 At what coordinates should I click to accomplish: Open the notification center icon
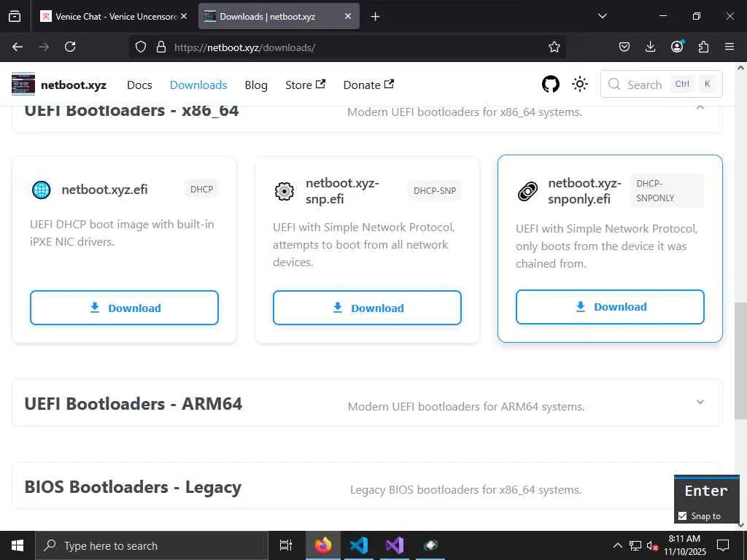[723, 545]
